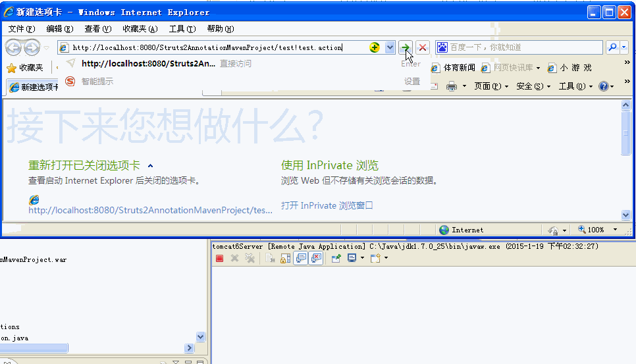This screenshot has height=364, width=636.
Task: Click the Baidu paw search provider icon
Action: (x=442, y=47)
